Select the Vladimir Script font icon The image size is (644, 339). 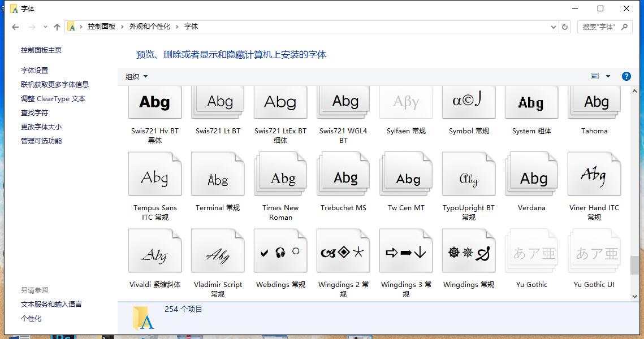218,251
